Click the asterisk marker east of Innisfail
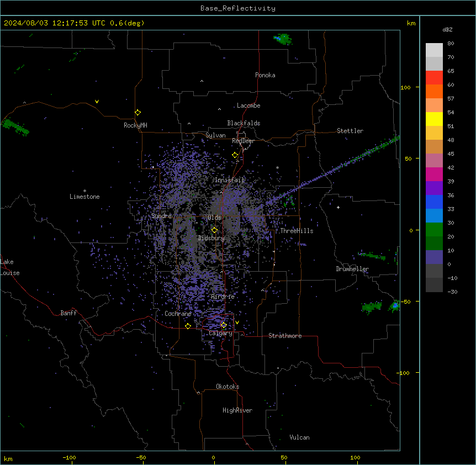 pyautogui.click(x=277, y=167)
